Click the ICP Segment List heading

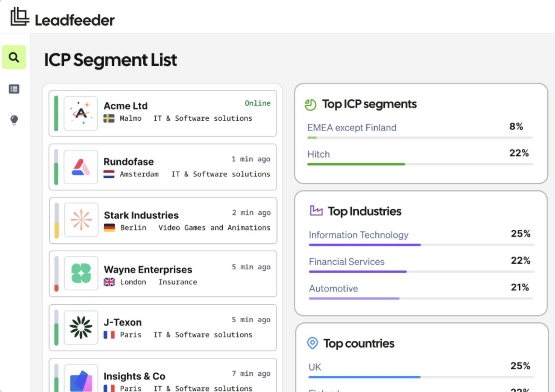110,60
